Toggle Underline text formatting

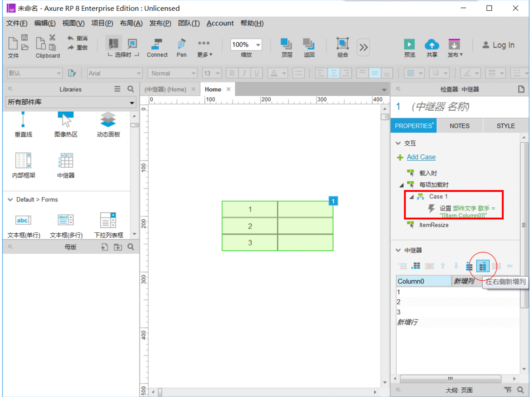(256, 73)
